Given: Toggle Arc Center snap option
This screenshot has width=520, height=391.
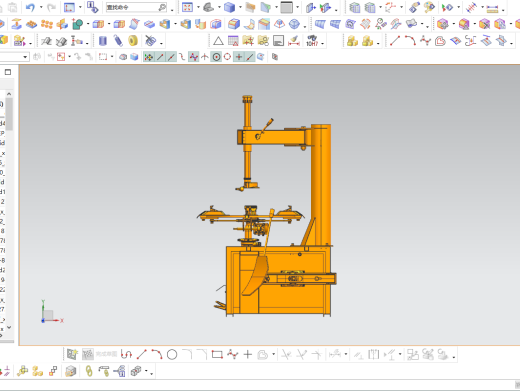Looking at the screenshot, I should click(x=216, y=57).
